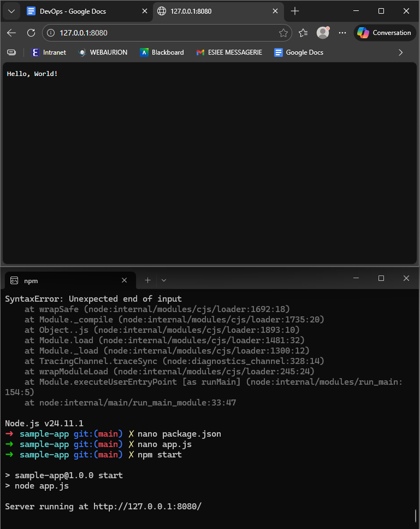
Task: Click the Server running at http://127.0.0.1:8080/ line
Action: click(103, 507)
